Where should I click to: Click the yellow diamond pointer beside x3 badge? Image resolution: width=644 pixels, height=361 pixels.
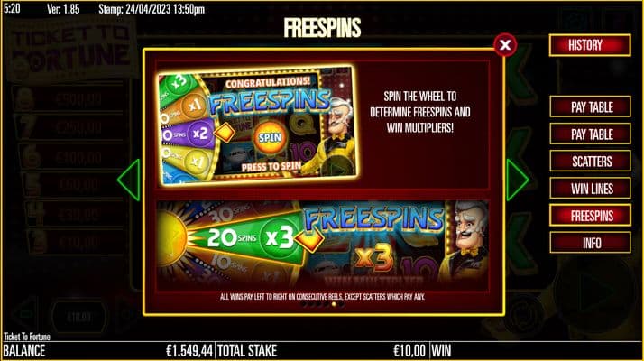pyautogui.click(x=308, y=238)
